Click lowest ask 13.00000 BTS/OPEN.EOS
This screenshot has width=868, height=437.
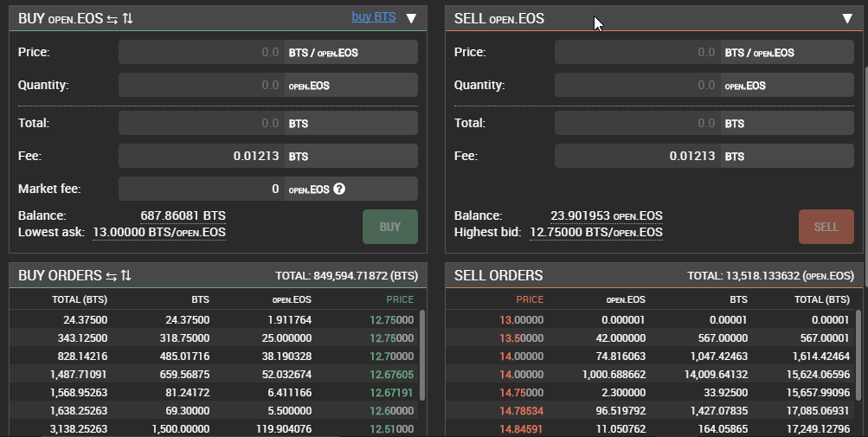[159, 233]
